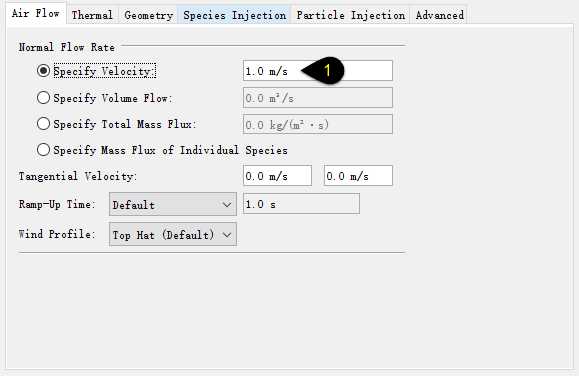579x376 pixels.
Task: Click the Ramp-Up Time dropdown arrow
Action: 227,205
